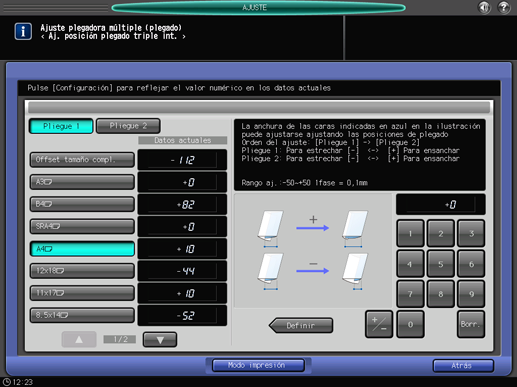The width and height of the screenshot is (517, 387).
Task: Click the Borr. clear key
Action: (x=471, y=324)
